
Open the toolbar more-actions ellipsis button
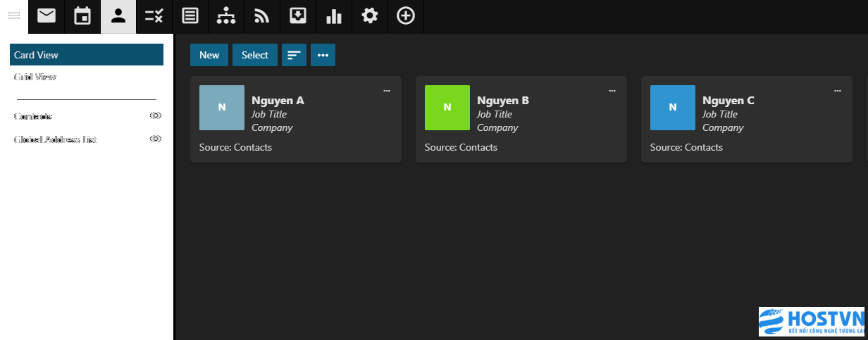(x=323, y=55)
